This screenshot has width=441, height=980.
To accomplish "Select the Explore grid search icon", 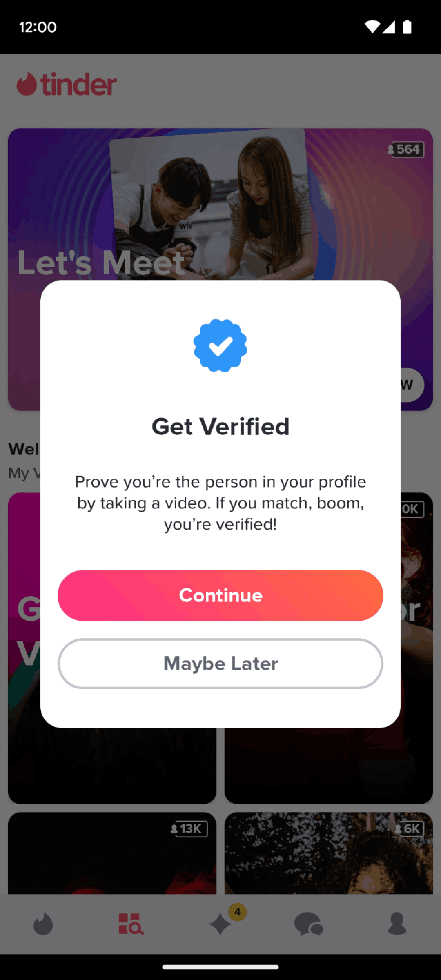I will [x=131, y=924].
